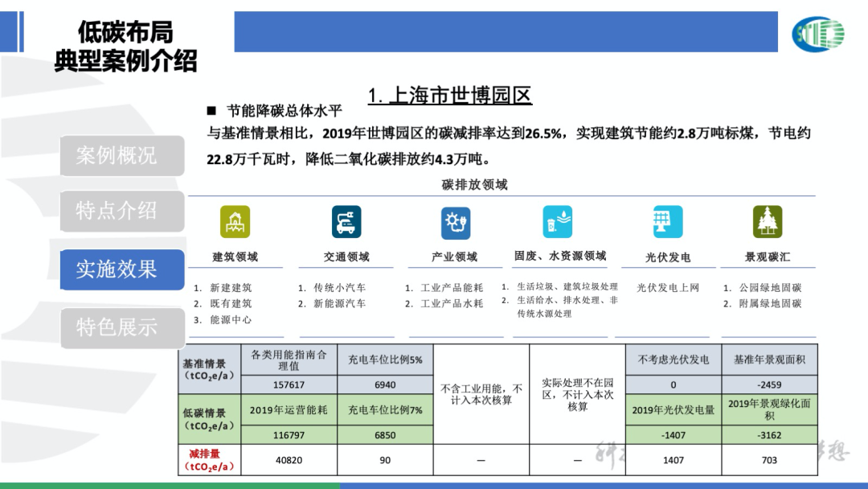This screenshot has height=489, width=868.
Task: Enable the 特点介绍 sidebar option
Action: (121, 212)
